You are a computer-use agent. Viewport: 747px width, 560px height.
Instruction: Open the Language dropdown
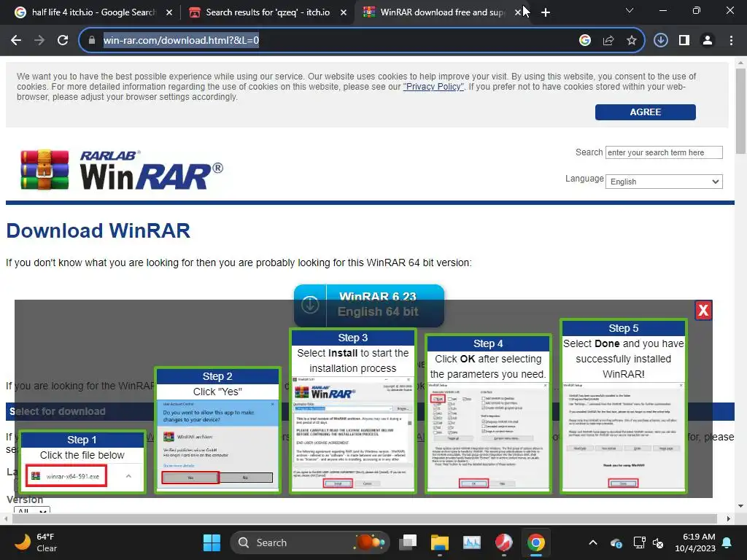(x=664, y=182)
